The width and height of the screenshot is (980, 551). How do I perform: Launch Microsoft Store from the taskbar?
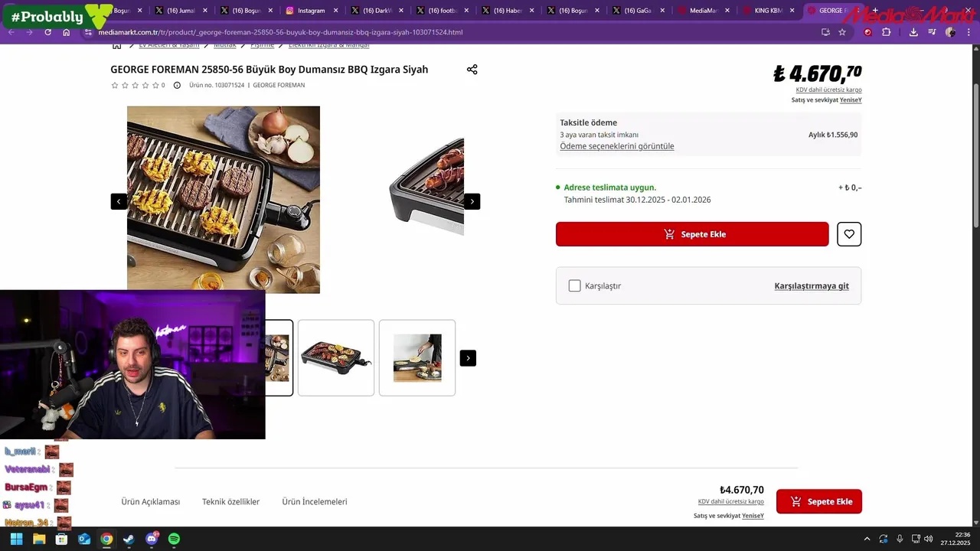pos(61,539)
